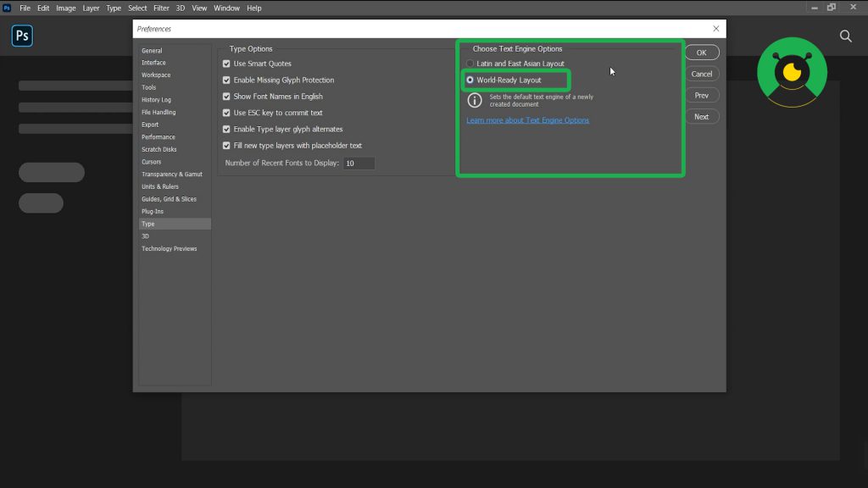This screenshot has width=868, height=488.
Task: Click the search magnifier icon
Action: coord(845,36)
